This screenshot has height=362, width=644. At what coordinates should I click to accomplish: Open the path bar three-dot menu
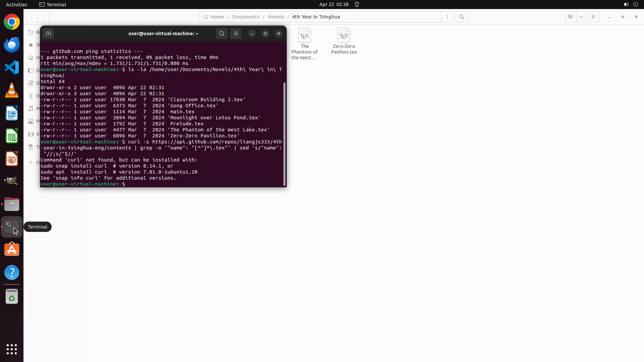pyautogui.click(x=447, y=17)
